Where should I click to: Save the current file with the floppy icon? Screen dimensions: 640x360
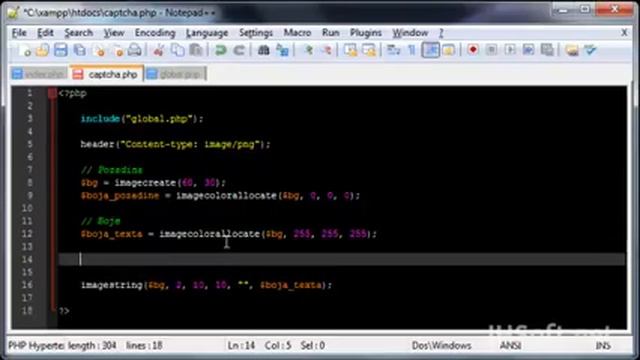click(60, 50)
